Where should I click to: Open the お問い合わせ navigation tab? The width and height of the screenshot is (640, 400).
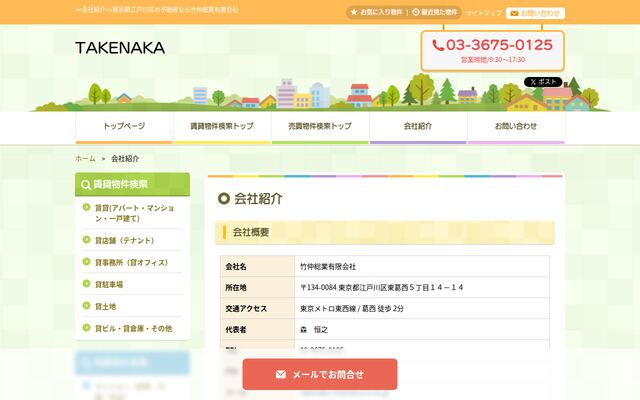(516, 127)
